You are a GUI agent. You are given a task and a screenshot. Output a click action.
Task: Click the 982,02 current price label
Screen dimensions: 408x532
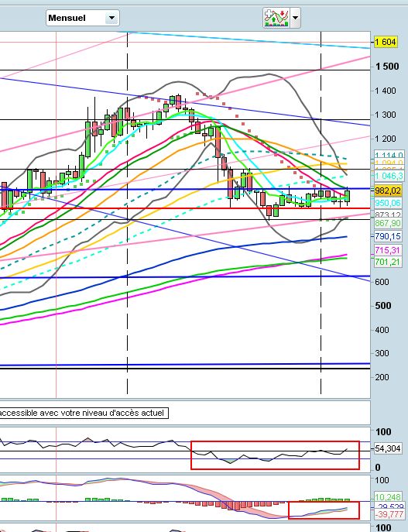pos(388,190)
